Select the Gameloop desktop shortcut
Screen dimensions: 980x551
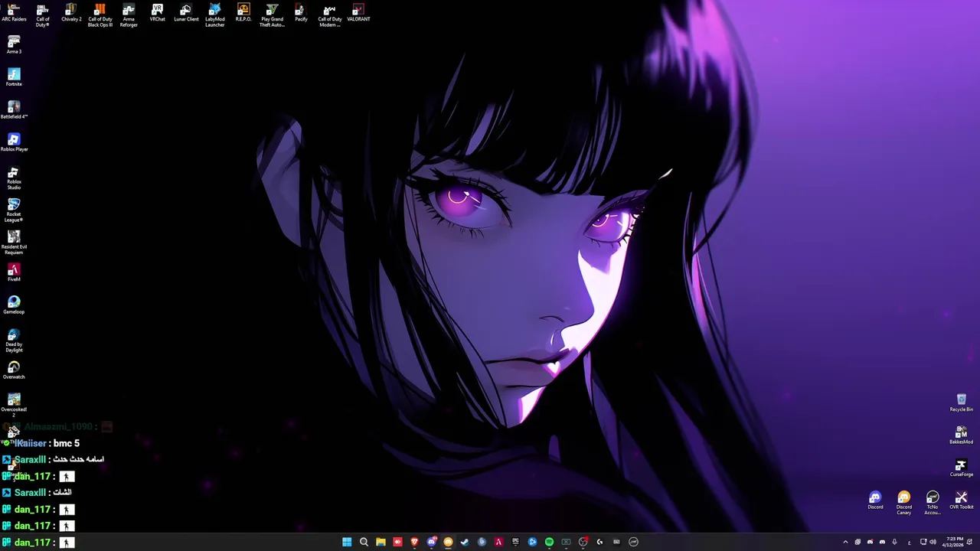[14, 305]
